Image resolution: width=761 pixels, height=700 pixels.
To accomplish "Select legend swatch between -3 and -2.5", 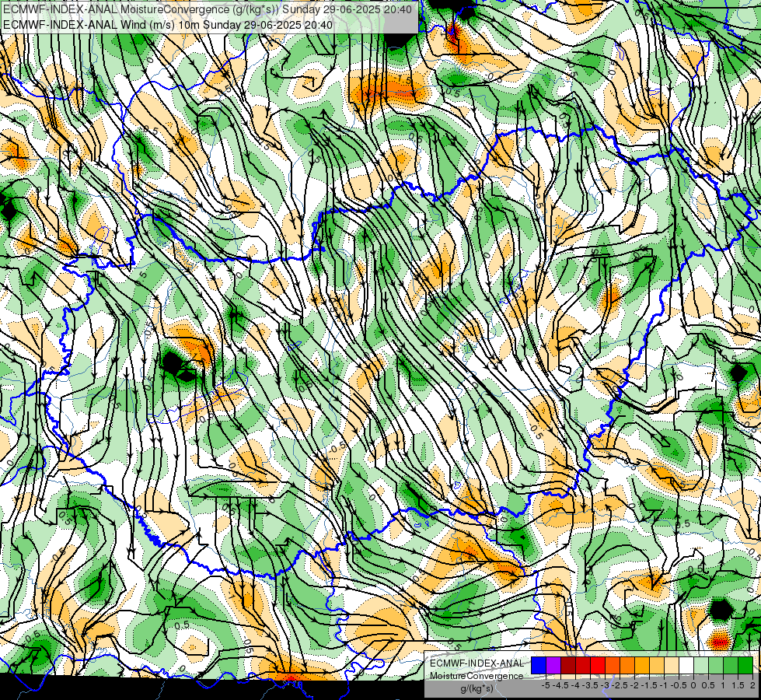I will 613,665.
